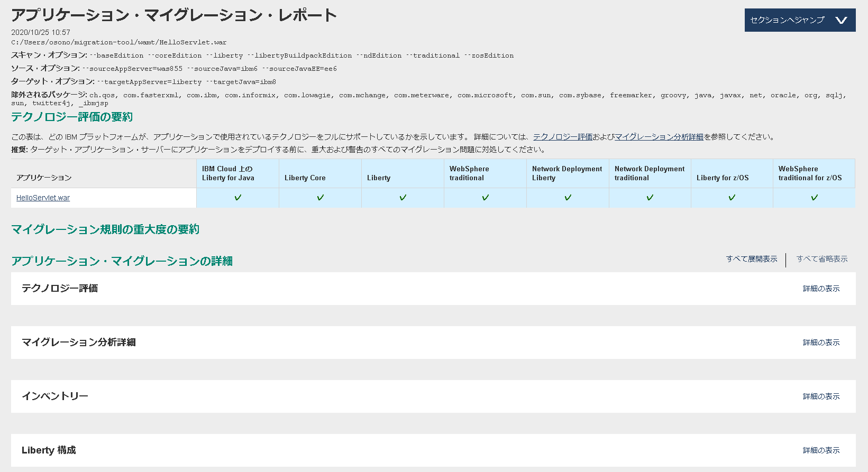Screen dimensions: 868x472
Task: Click the report timestamp 2020/10/25 10:57
Action: pos(41,32)
